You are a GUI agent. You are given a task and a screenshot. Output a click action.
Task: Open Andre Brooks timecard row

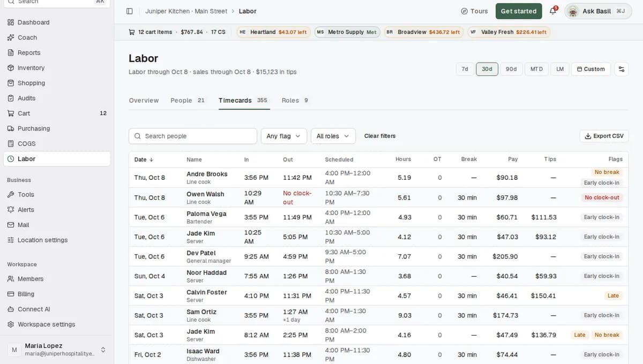[378, 178]
